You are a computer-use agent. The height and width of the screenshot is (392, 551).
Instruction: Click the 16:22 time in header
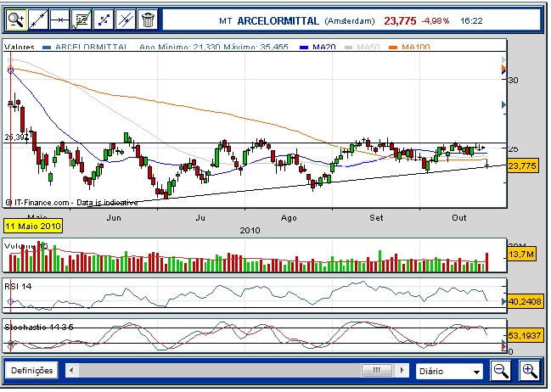pos(471,21)
